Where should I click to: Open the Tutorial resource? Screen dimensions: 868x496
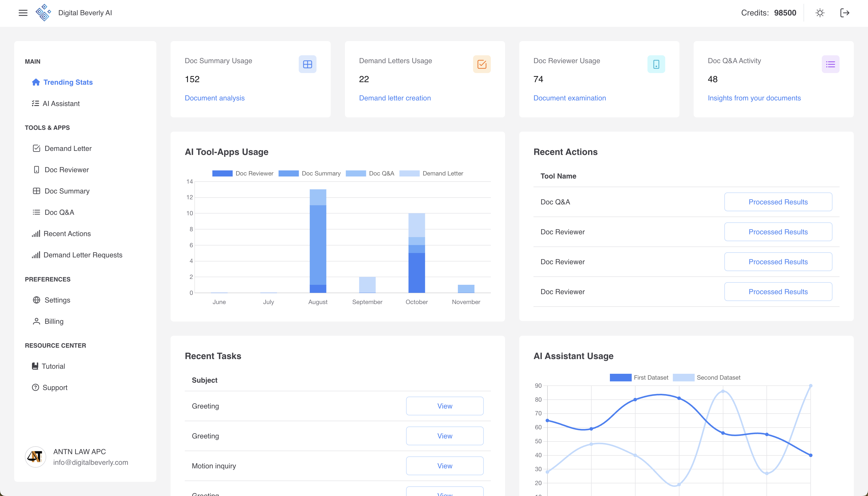53,366
